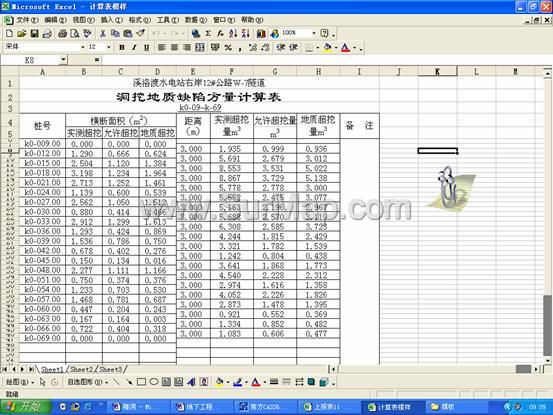Screen dimensions: 553x415
Task: Click the Print printer icon
Action: pyautogui.click(x=63, y=33)
